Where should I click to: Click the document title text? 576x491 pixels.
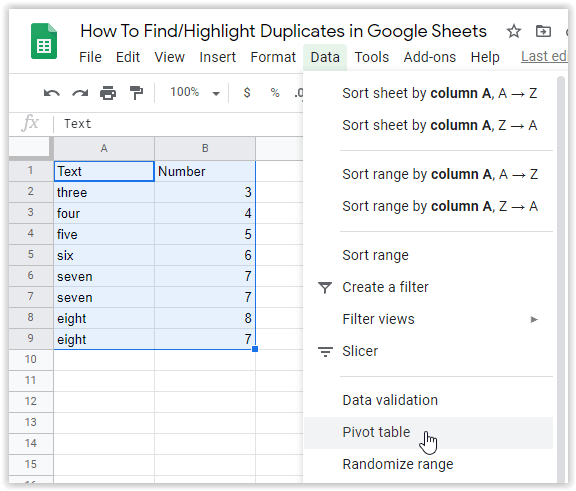[x=283, y=31]
